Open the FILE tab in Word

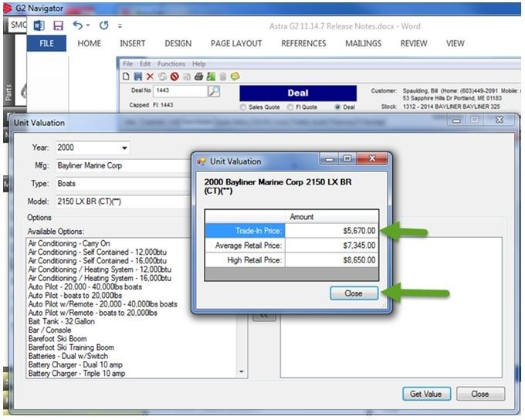pos(46,43)
